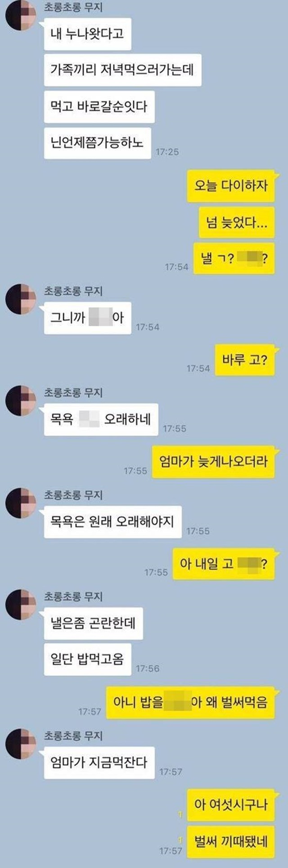Tap the avatar beside '목욕 오래하네' message
288x868 pixels.
coord(20,401)
